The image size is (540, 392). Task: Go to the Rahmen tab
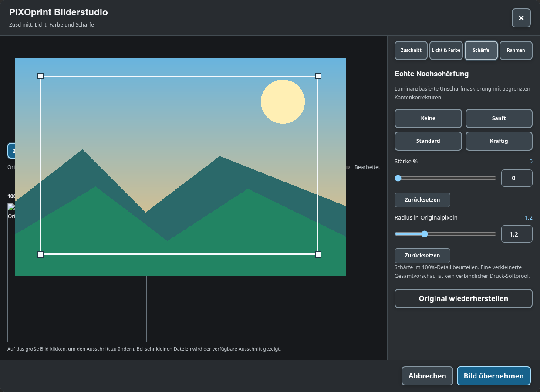[x=516, y=50]
